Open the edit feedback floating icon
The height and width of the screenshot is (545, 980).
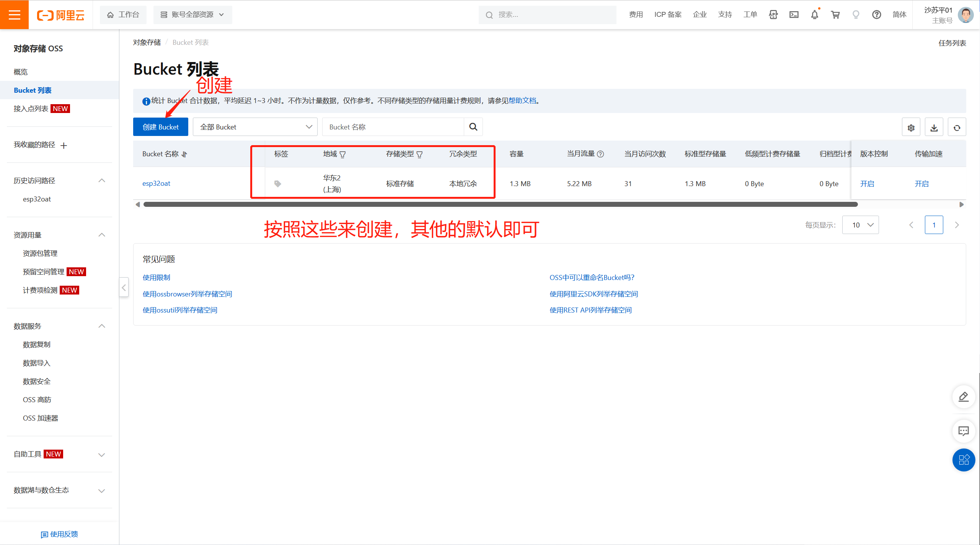tap(964, 396)
